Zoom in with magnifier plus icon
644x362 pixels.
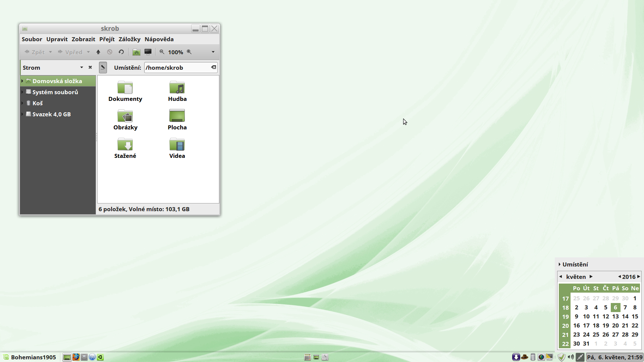click(189, 52)
